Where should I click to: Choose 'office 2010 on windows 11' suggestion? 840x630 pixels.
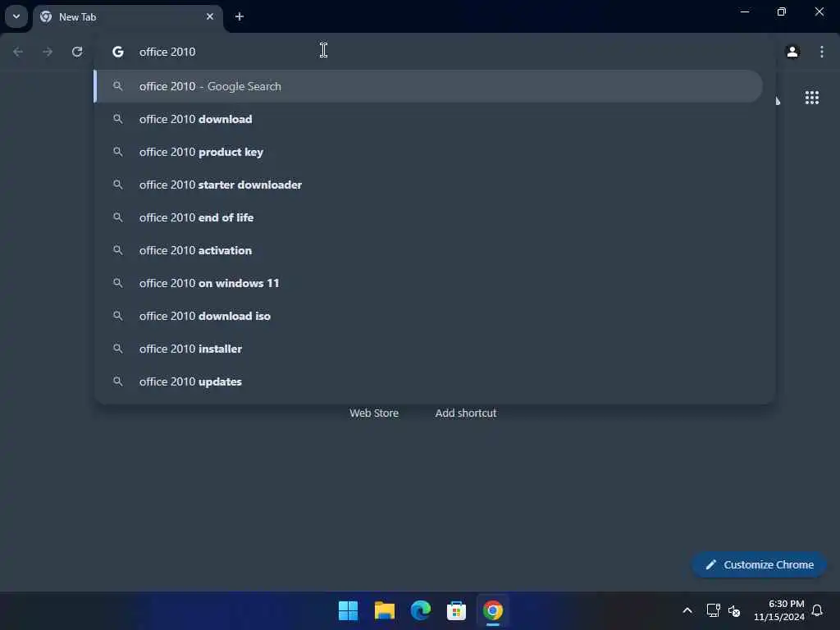coord(428,283)
